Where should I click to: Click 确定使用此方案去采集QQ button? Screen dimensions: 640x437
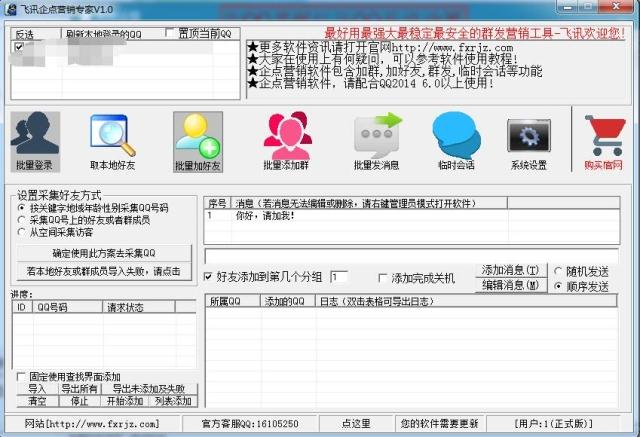click(104, 253)
